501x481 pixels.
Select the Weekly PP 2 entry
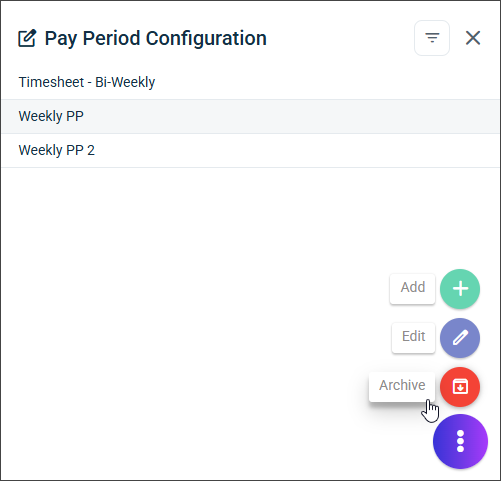pos(250,150)
